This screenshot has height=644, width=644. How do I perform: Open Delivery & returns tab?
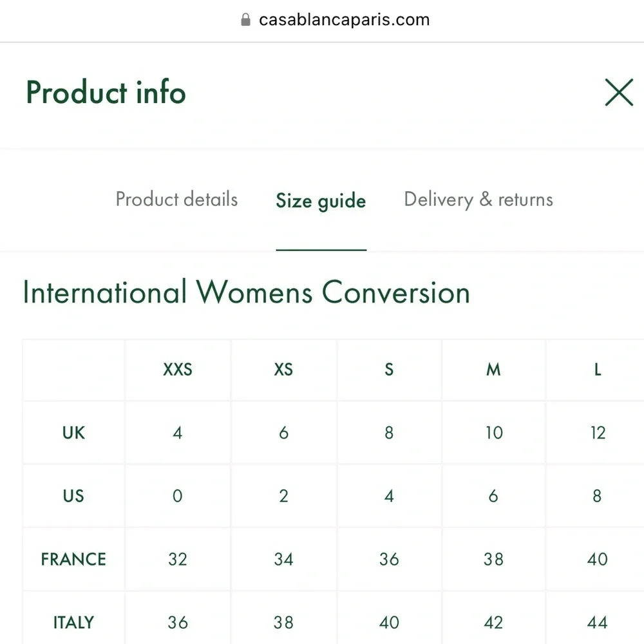tap(478, 200)
